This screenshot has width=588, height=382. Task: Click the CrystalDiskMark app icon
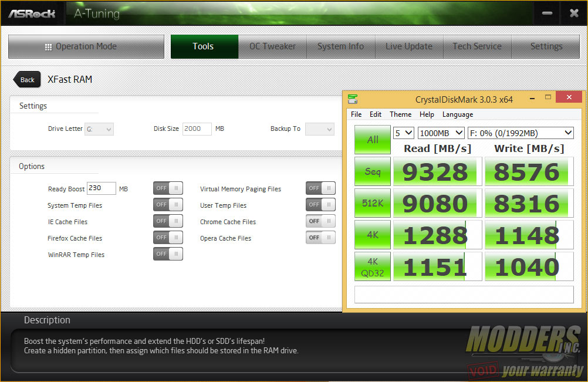click(353, 99)
